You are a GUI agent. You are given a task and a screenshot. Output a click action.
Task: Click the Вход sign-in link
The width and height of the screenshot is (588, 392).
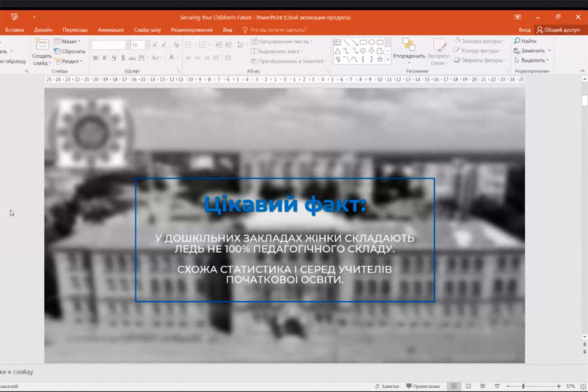tap(525, 29)
